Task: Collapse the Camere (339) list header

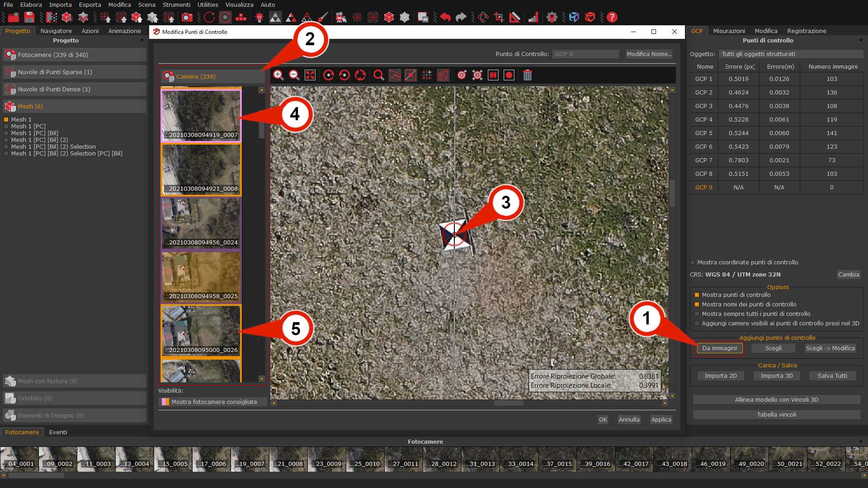Action: click(x=213, y=76)
